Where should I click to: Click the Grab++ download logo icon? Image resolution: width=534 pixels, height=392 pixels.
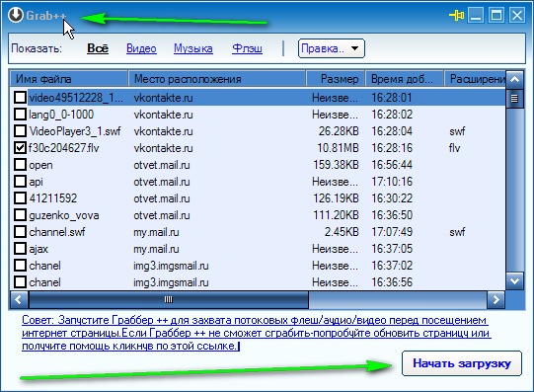pos(16,16)
